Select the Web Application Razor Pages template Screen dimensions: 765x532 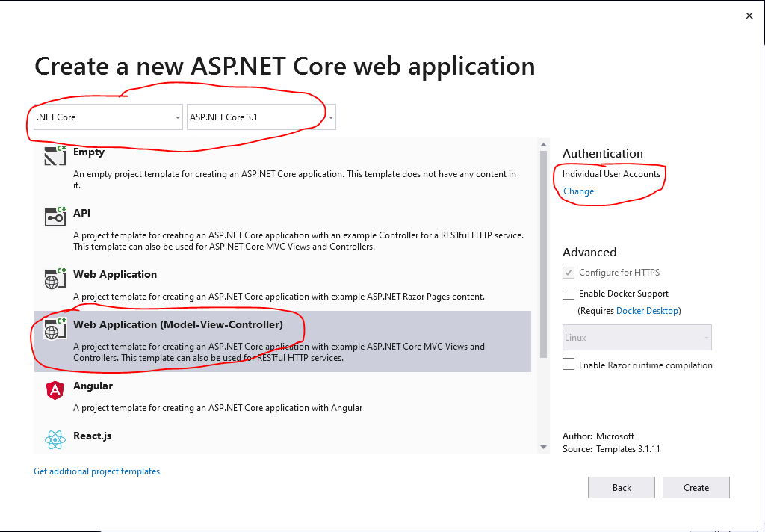coord(282,285)
